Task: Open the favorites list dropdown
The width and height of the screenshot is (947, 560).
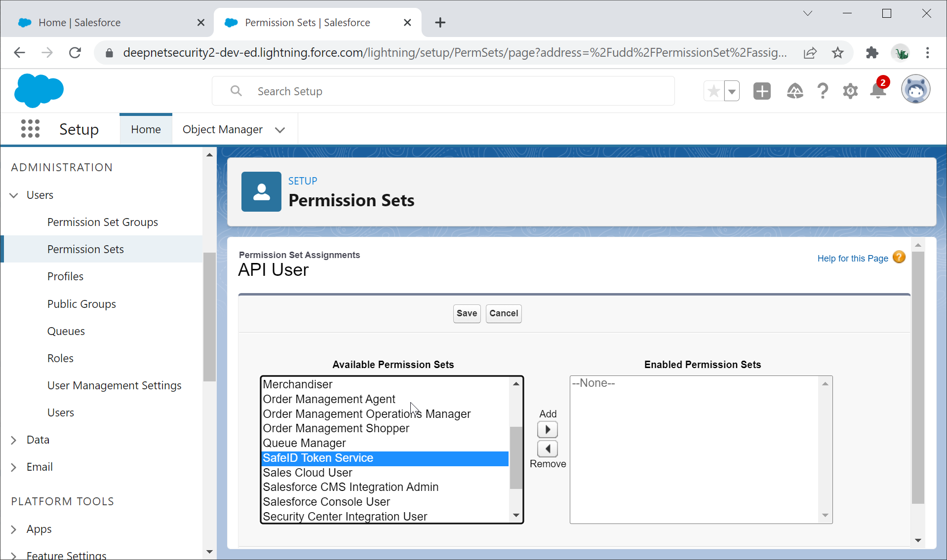Action: 732,91
